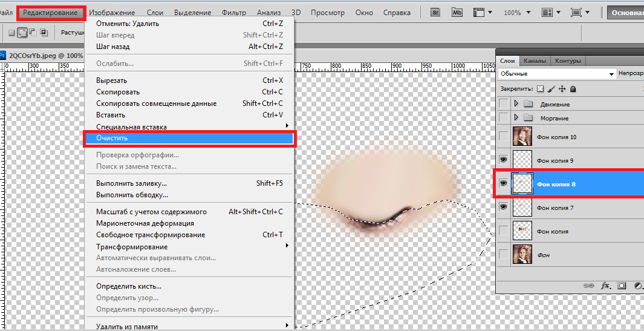Create new adjustment layer half-circle icon
644x331 pixels.
638,286
